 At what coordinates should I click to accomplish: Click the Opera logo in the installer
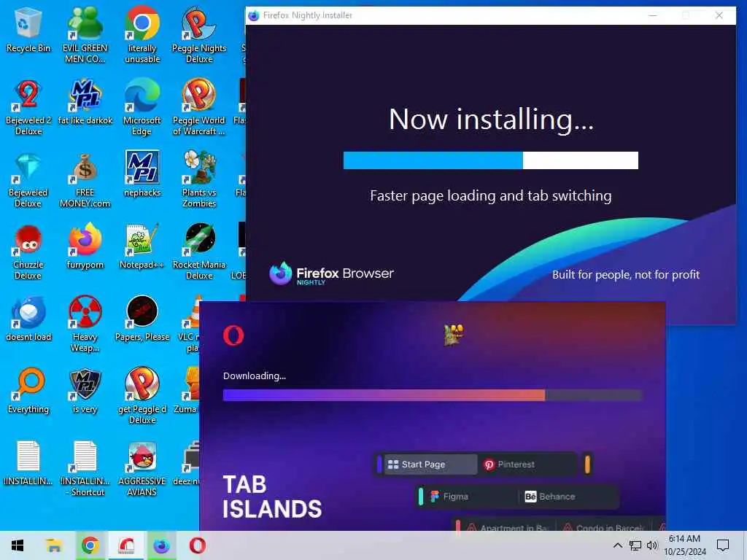point(233,335)
